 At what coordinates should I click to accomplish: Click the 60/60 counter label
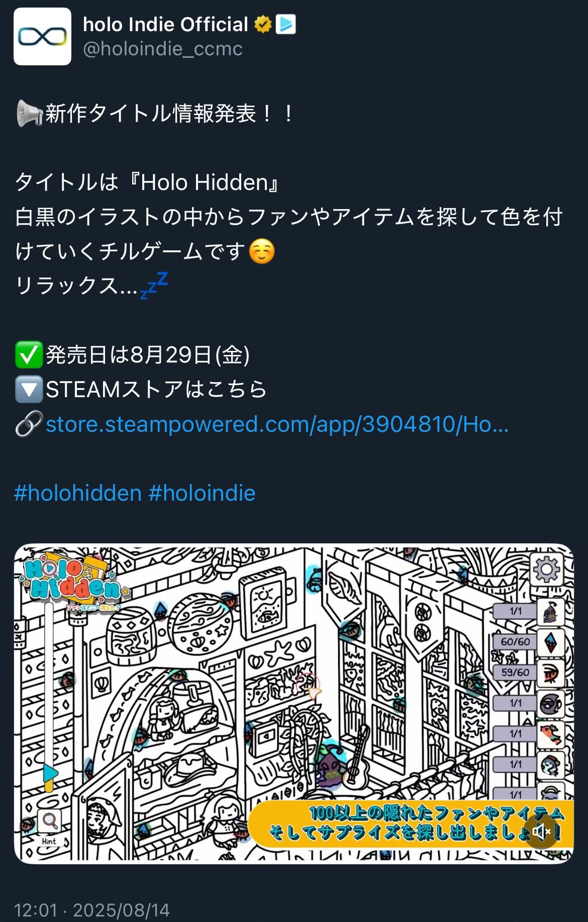click(x=515, y=641)
